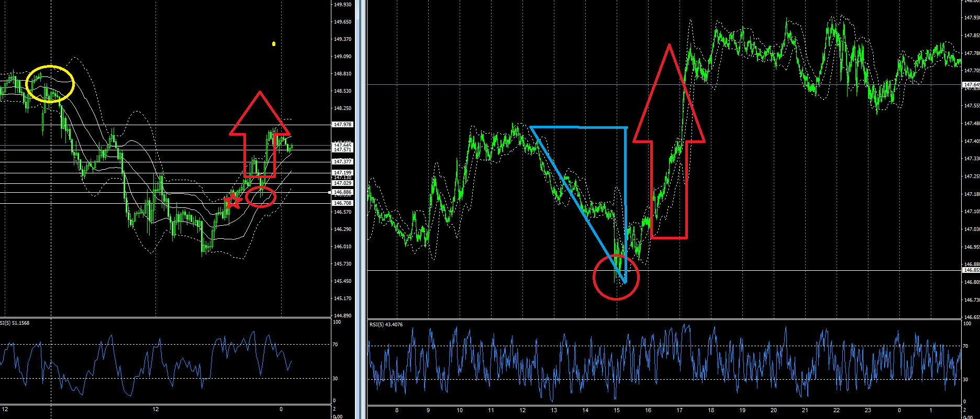Click the 149.650 price label, left chart
980x419 pixels.
[342, 22]
